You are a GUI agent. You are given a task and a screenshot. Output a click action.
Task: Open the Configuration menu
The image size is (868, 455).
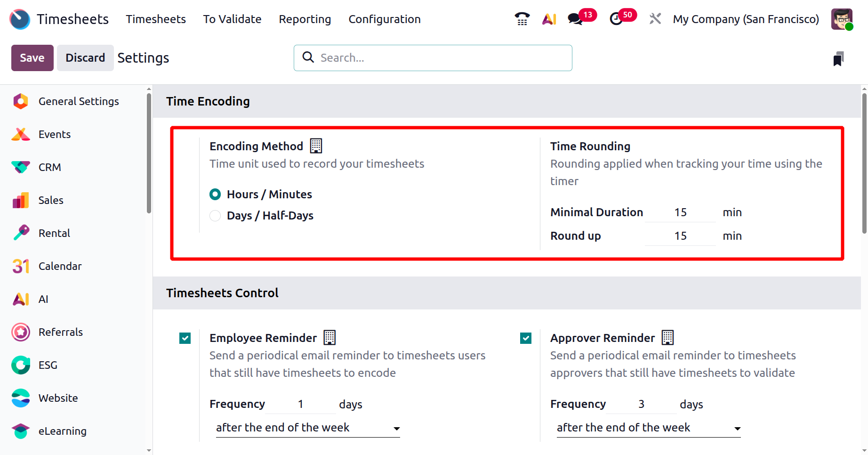click(384, 19)
